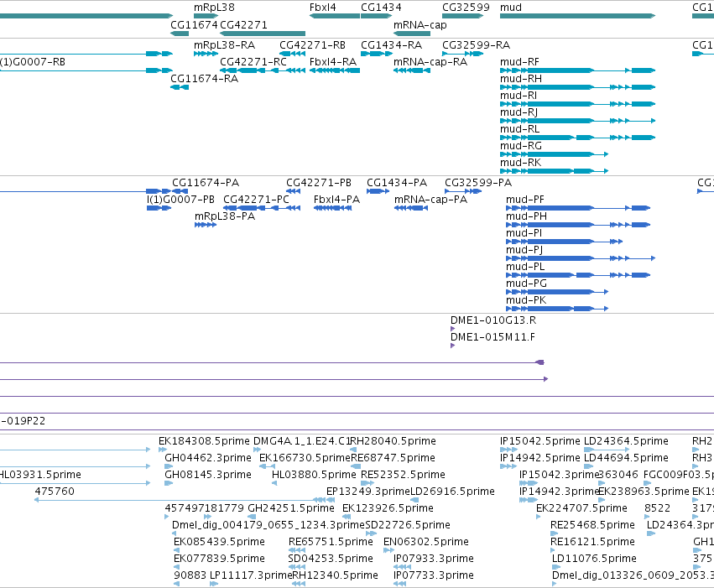Open EST RE65751.5prime

click(331, 543)
